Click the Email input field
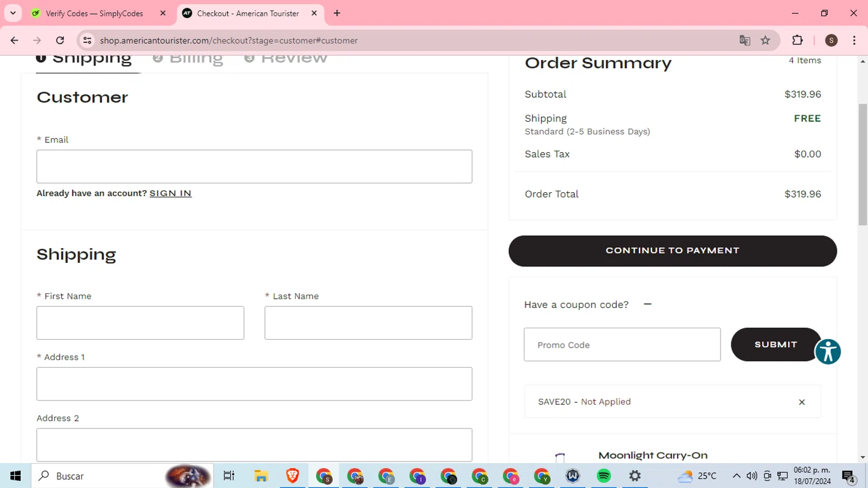868x488 pixels. 254,167
